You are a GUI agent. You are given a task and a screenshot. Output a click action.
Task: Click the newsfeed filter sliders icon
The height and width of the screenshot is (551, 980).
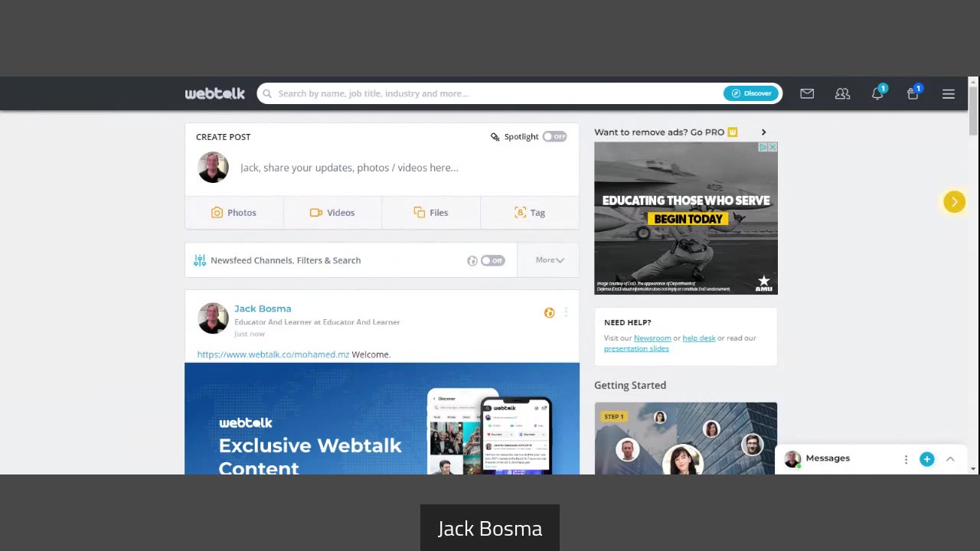point(200,260)
